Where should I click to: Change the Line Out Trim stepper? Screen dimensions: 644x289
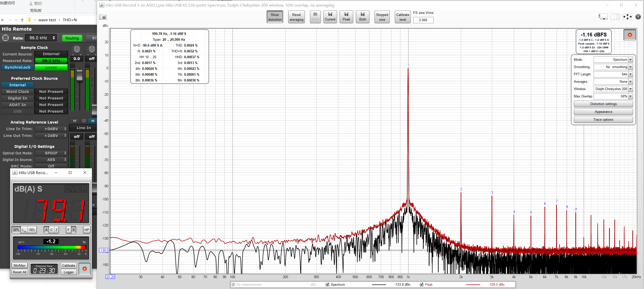tap(51, 136)
